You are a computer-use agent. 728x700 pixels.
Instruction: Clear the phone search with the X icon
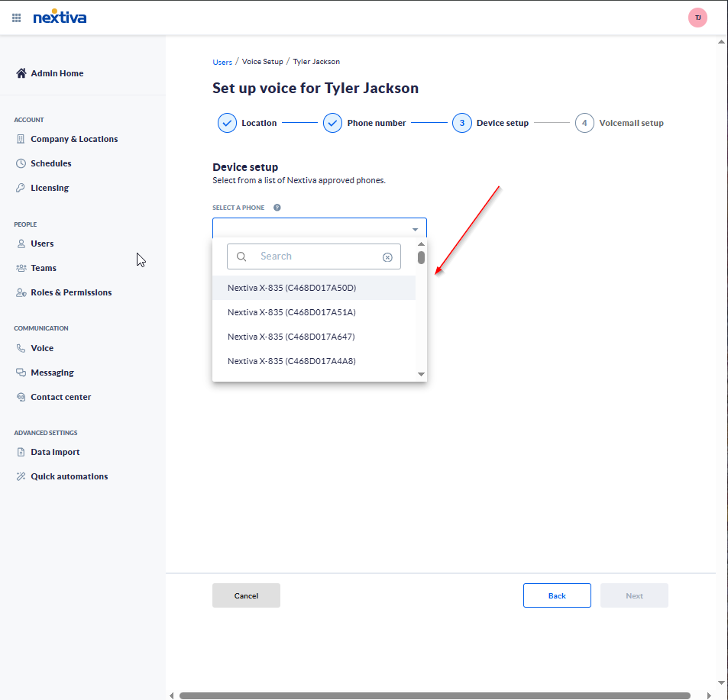pyautogui.click(x=387, y=257)
